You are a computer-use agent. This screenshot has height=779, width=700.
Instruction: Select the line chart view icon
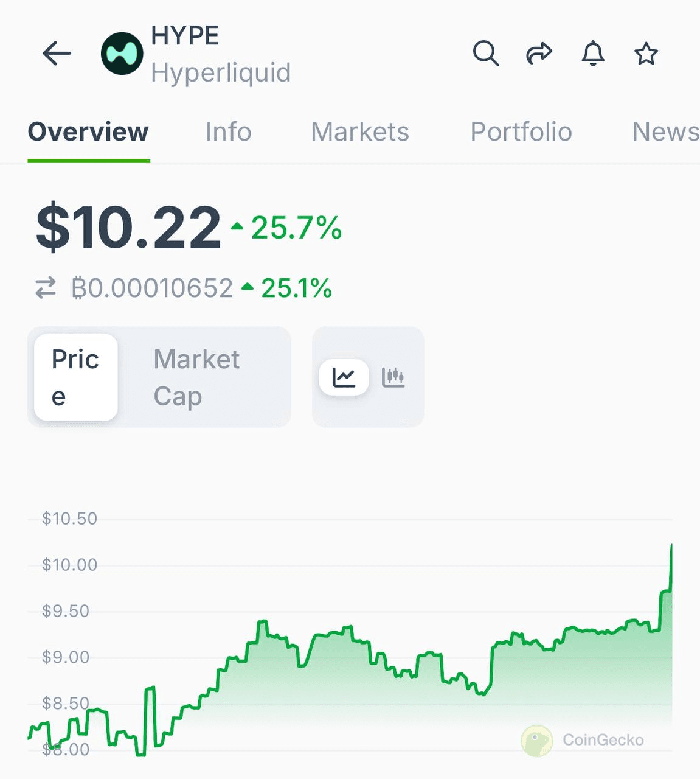(344, 377)
